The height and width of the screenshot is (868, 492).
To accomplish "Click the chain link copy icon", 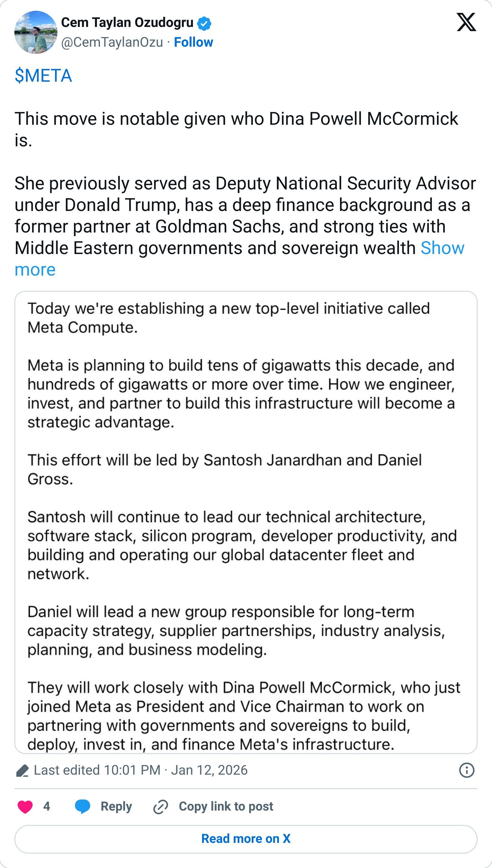I will pyautogui.click(x=160, y=807).
